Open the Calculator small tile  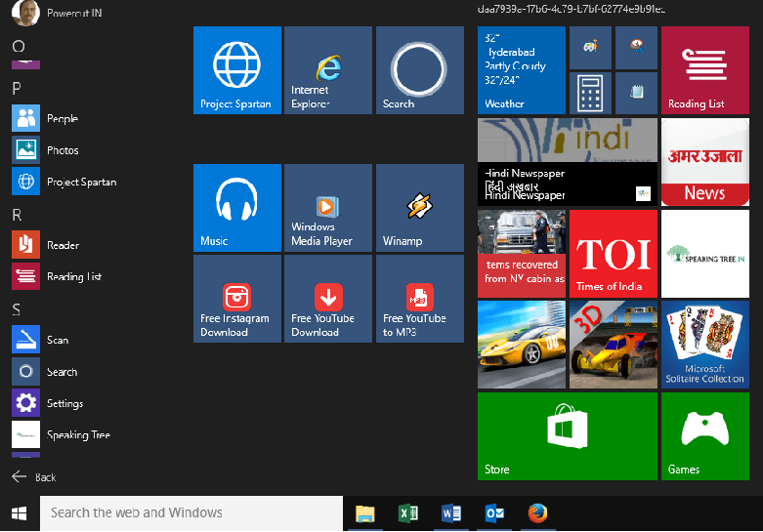point(590,94)
